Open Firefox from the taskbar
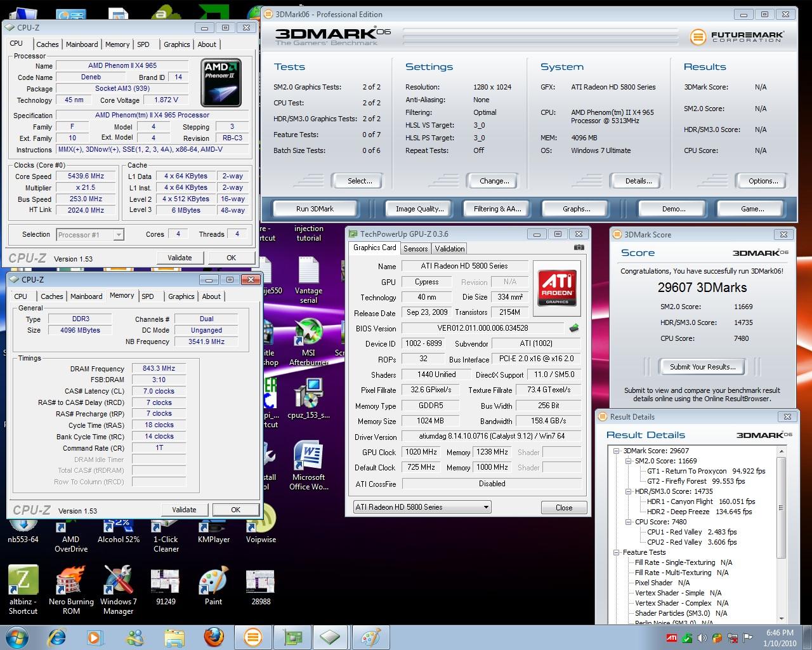812x650 pixels. (214, 637)
